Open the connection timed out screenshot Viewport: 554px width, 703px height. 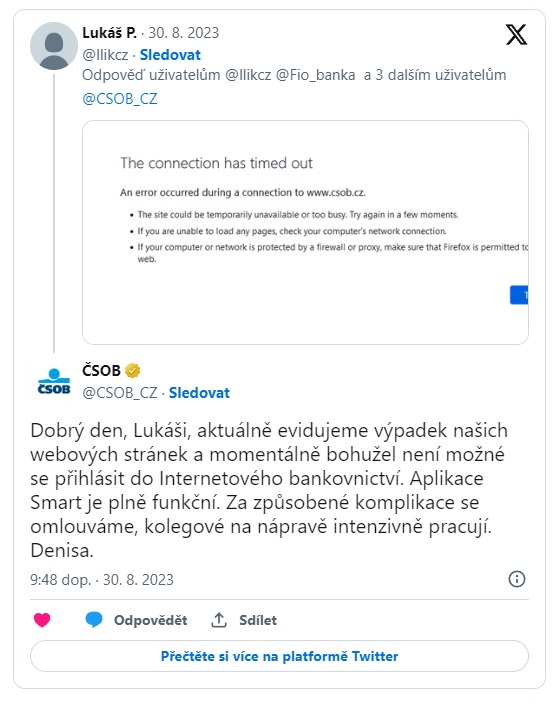[305, 232]
